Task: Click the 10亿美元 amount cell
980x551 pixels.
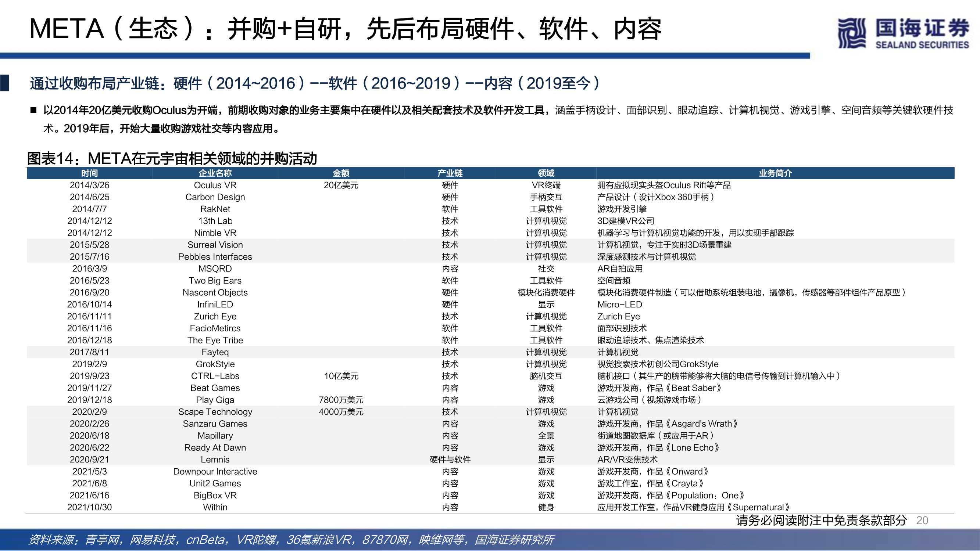Action: (341, 376)
